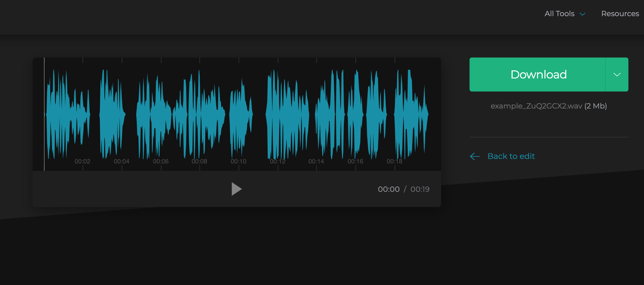Click the example_ZuQ2GCX2.wav file name
Image resolution: width=644 pixels, height=285 pixels.
[x=536, y=106]
